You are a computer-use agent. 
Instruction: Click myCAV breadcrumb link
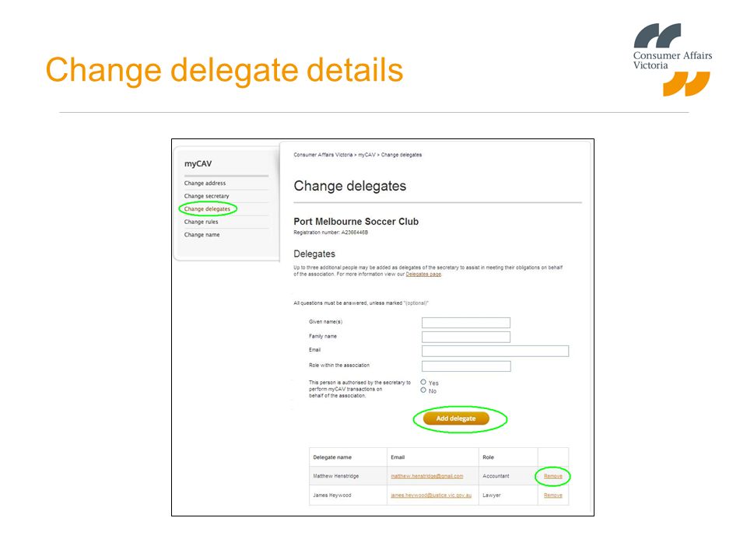coord(366,155)
